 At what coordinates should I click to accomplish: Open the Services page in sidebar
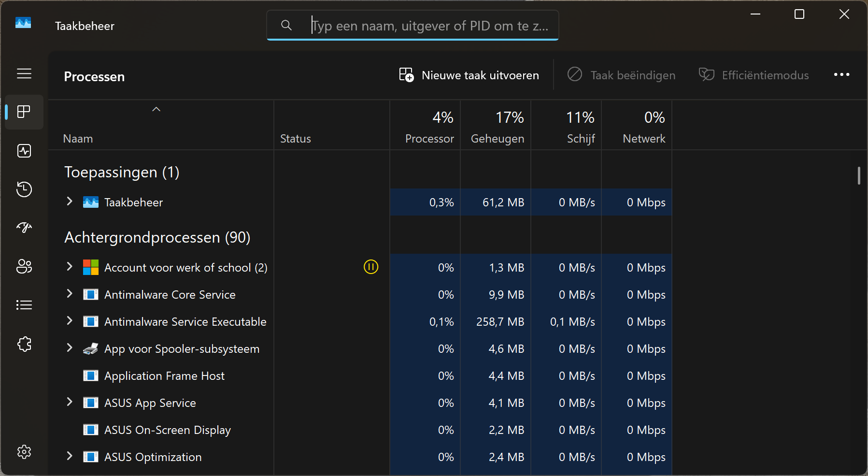pyautogui.click(x=24, y=344)
